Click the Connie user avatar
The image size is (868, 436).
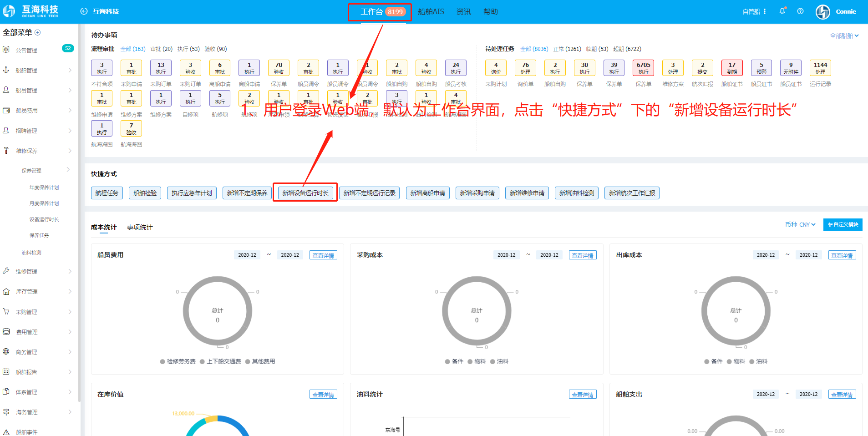click(822, 12)
